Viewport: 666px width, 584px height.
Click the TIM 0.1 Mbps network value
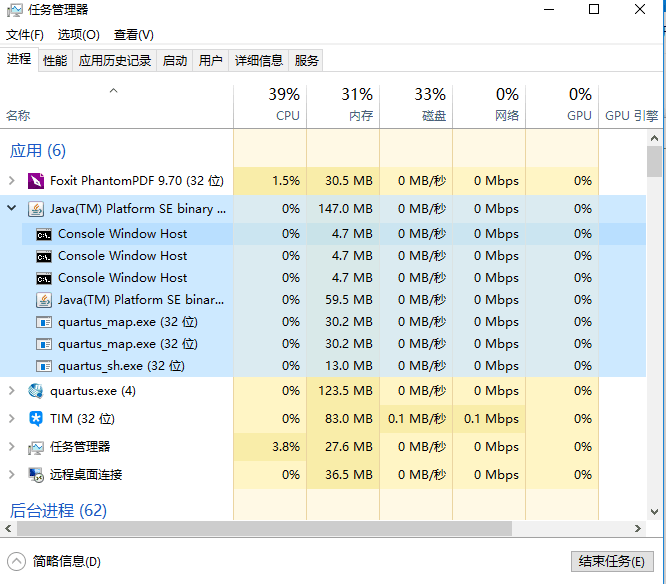pos(491,419)
